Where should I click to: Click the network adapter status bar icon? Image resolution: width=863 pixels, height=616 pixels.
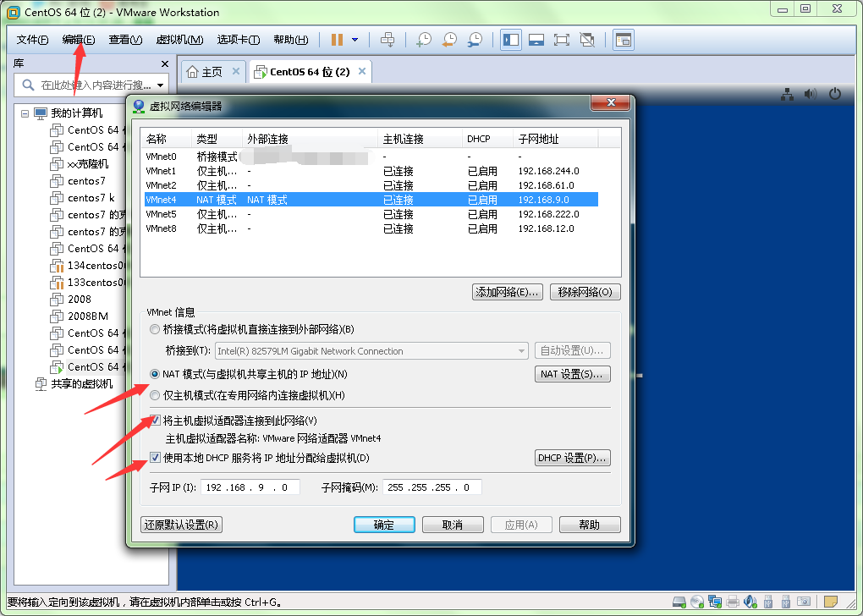[715, 602]
